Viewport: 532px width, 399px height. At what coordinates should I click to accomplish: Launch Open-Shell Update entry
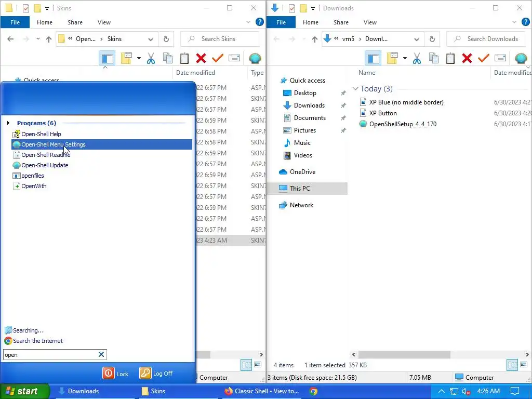pos(41,165)
